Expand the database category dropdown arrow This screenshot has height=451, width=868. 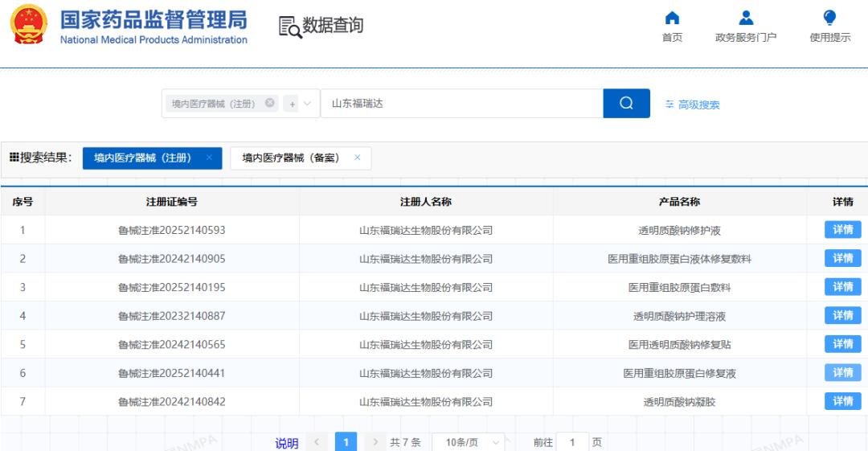307,104
